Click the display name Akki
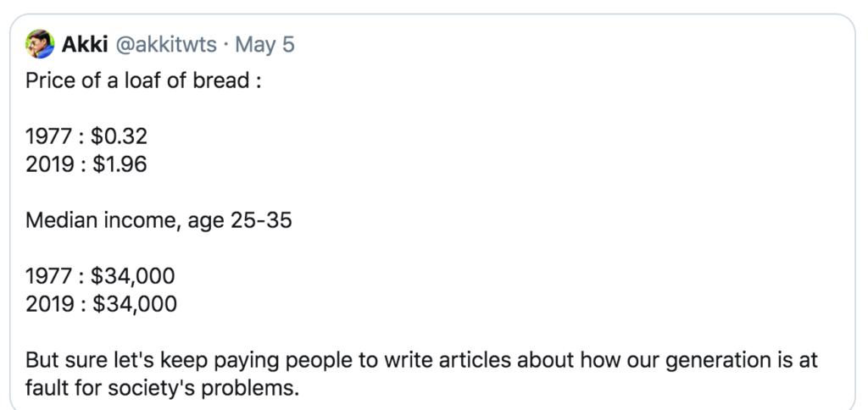The height and width of the screenshot is (410, 868). pyautogui.click(x=84, y=44)
